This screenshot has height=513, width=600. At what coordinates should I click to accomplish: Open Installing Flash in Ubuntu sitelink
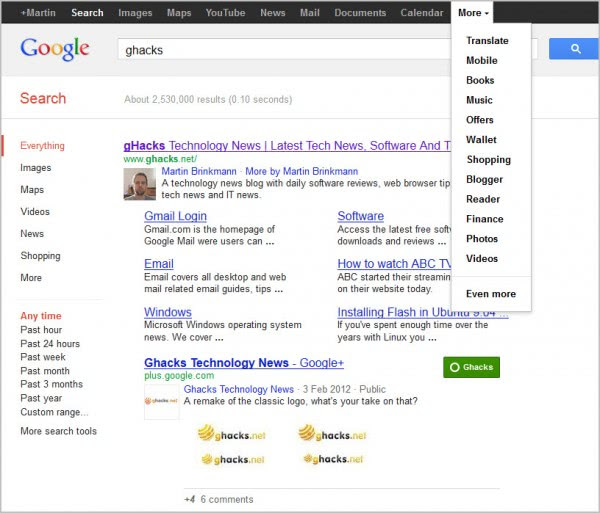pyautogui.click(x=423, y=312)
